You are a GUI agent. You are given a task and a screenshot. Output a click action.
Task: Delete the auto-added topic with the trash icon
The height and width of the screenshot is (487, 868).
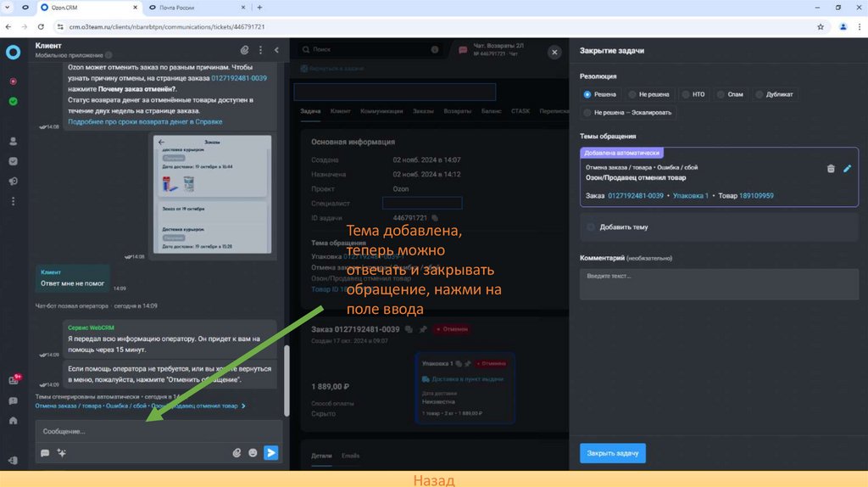coord(831,169)
